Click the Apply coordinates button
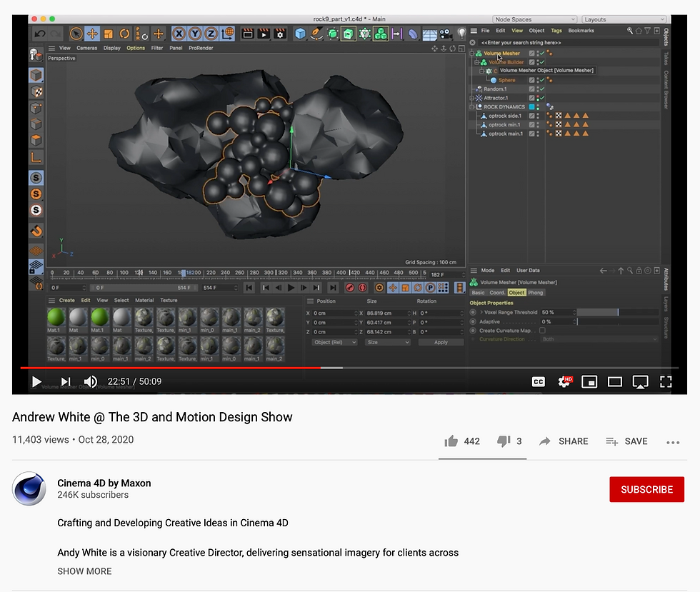Screen dimensions: 700x592 point(441,343)
